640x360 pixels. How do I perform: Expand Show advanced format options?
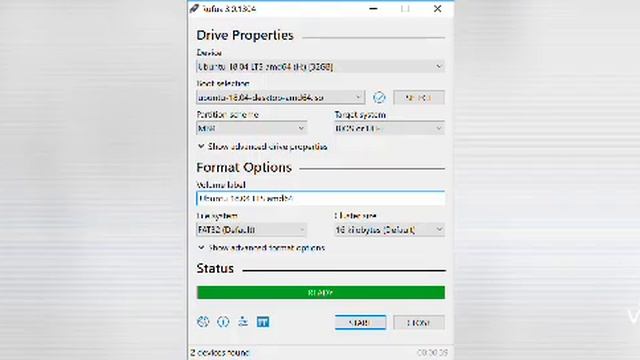point(261,248)
